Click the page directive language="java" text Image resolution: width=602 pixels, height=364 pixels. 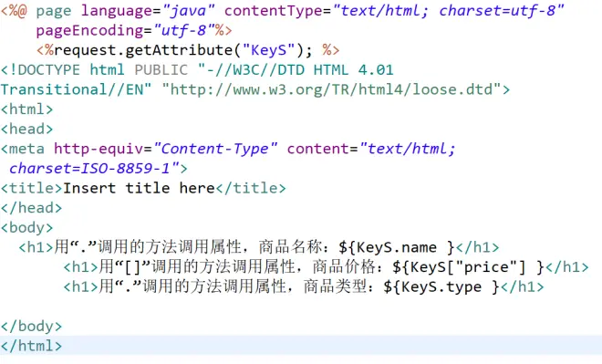tap(148, 11)
